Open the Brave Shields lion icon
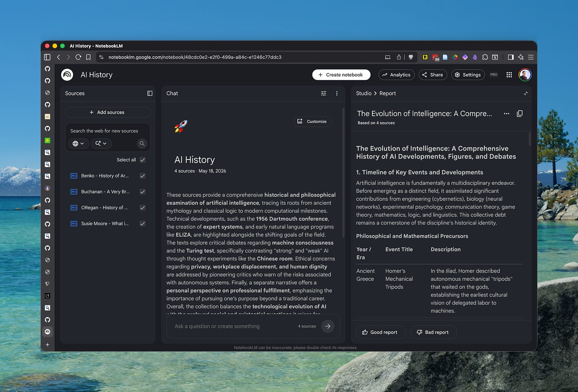The height and width of the screenshot is (392, 578). (x=411, y=57)
